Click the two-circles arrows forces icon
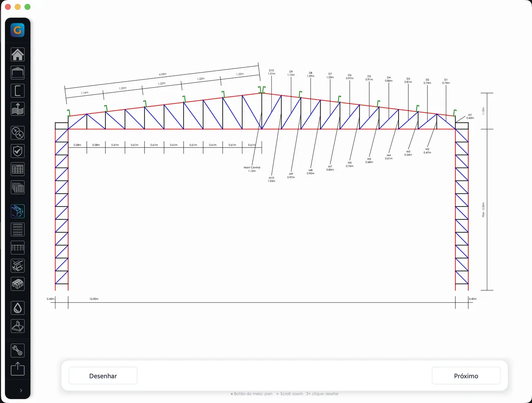This screenshot has width=532, height=403. 18,133
